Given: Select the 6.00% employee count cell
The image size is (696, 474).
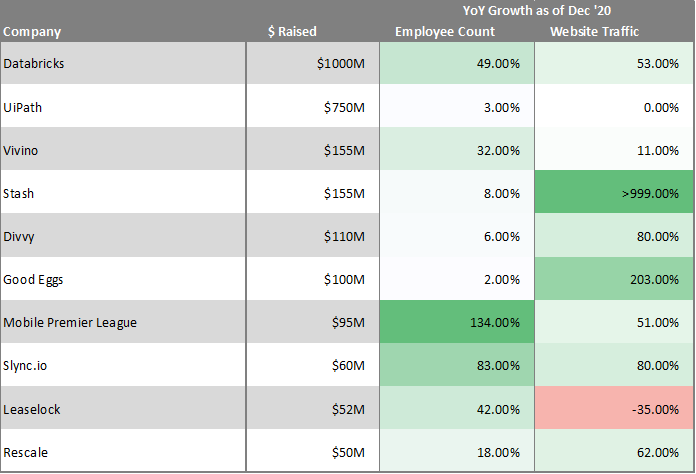Looking at the screenshot, I should (x=457, y=235).
